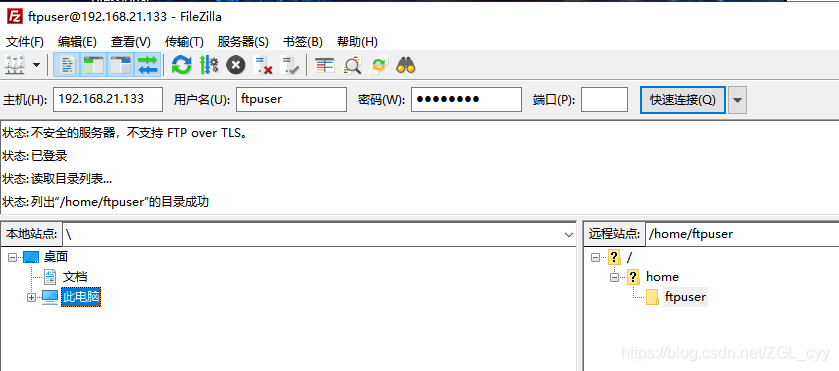
Task: Open the Site Manager icon
Action: pos(14,65)
